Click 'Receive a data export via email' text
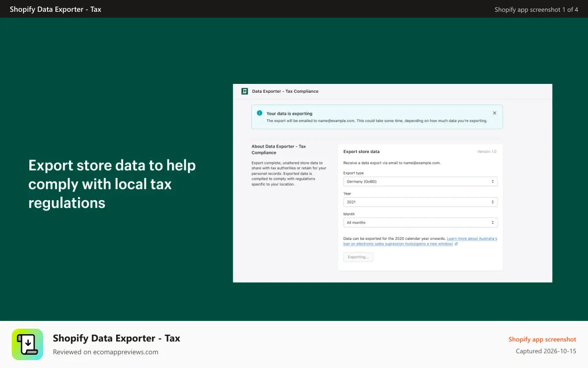The height and width of the screenshot is (368, 588). click(x=392, y=163)
